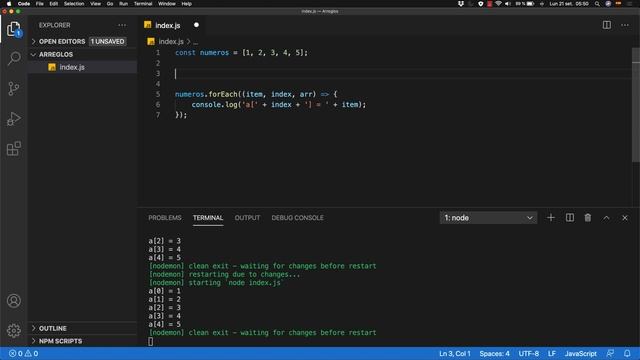Expand the Outline section
640x360 pixels.
click(x=82, y=328)
